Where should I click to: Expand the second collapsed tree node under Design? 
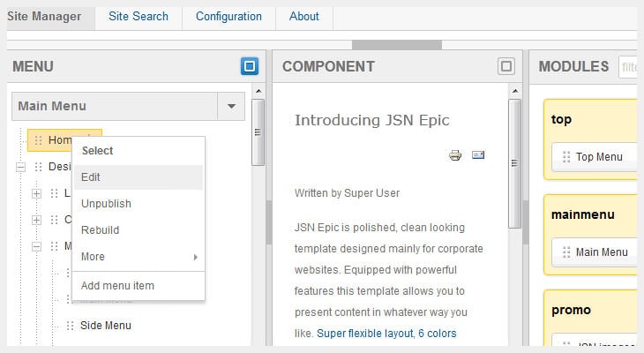click(36, 220)
